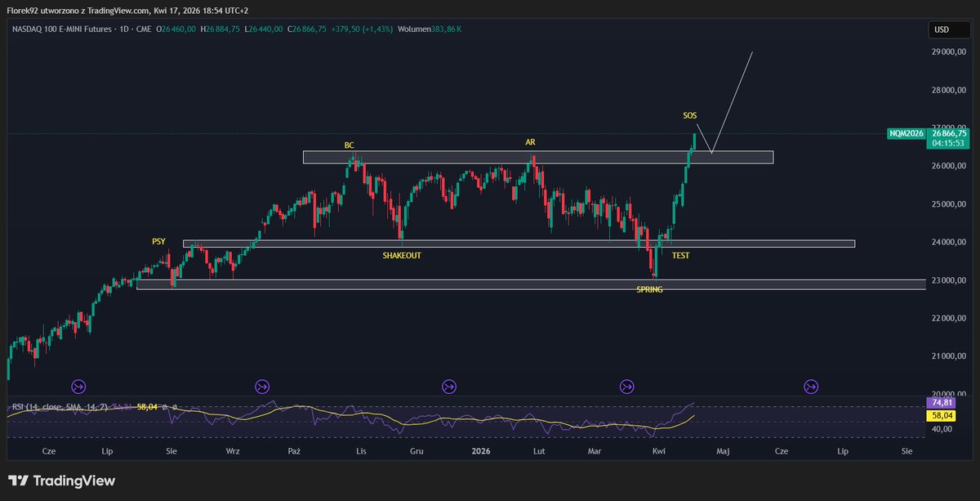
Task: Click the NASDAQ 100 E-MINI Futures symbol title
Action: pos(63,29)
